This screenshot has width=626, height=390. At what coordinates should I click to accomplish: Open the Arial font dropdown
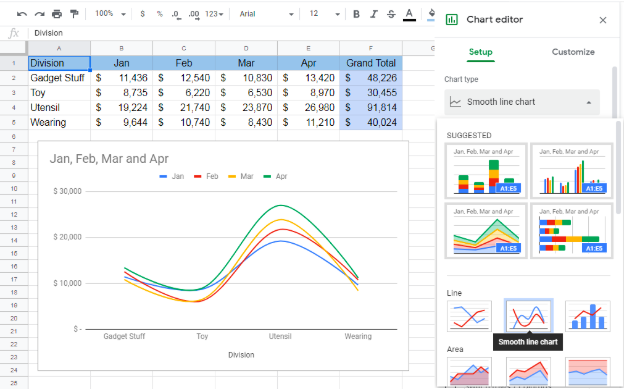266,14
